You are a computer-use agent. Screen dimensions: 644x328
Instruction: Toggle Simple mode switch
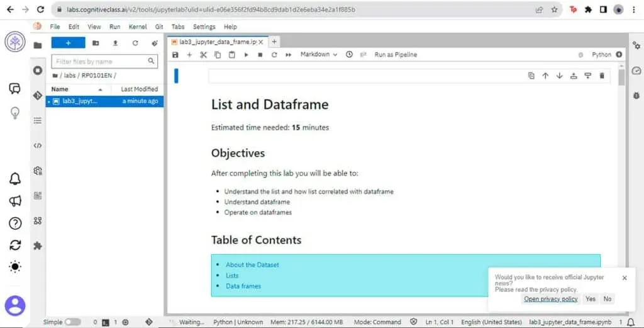73,322
